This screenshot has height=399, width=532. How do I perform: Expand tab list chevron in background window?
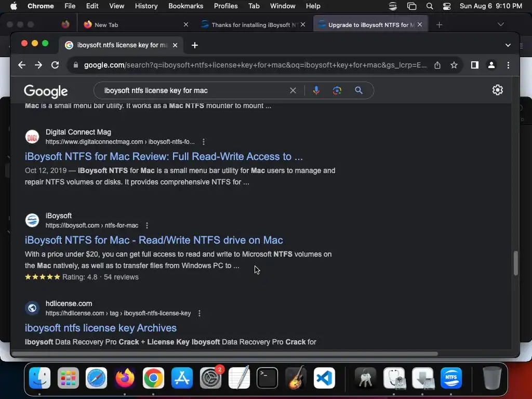click(x=500, y=24)
